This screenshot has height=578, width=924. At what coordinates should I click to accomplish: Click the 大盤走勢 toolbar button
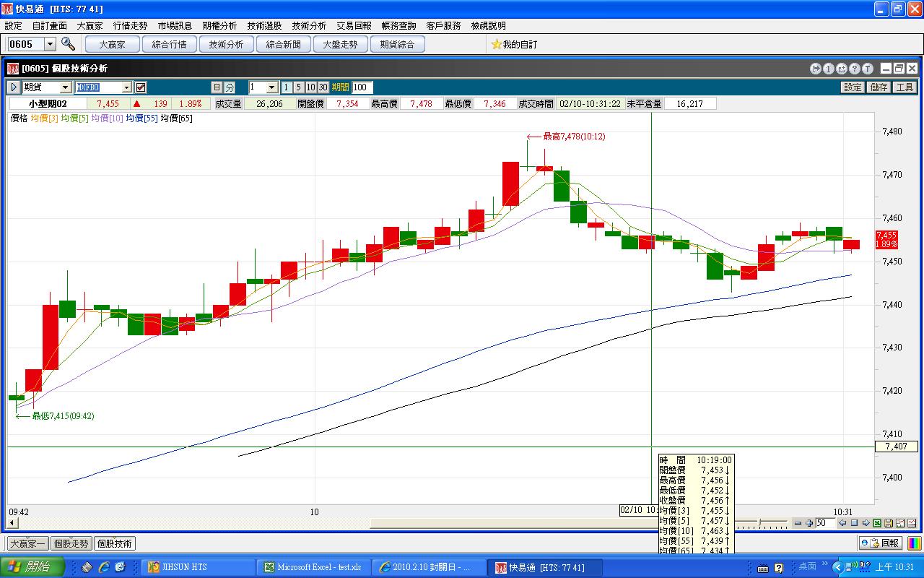[340, 44]
